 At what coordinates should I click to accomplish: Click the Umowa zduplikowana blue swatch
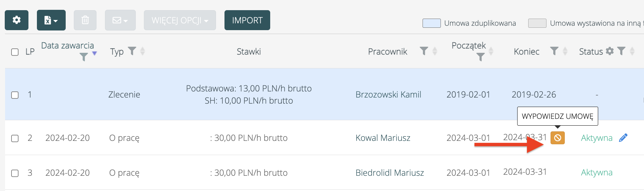coord(431,23)
